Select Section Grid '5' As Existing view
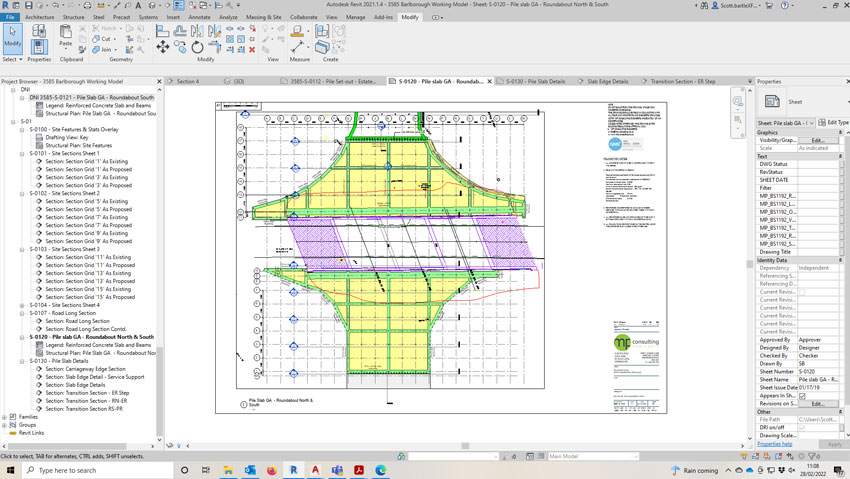Image resolution: width=850 pixels, height=479 pixels. [x=86, y=201]
